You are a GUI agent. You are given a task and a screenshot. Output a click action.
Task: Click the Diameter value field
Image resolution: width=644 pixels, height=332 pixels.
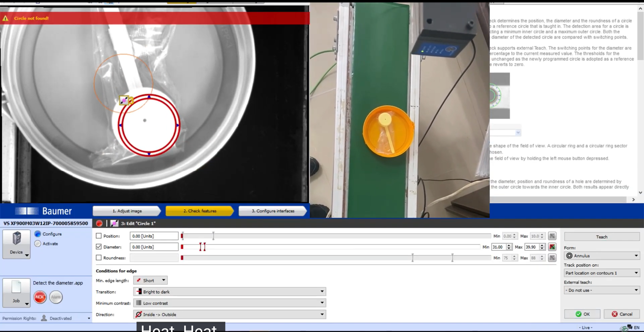click(154, 247)
